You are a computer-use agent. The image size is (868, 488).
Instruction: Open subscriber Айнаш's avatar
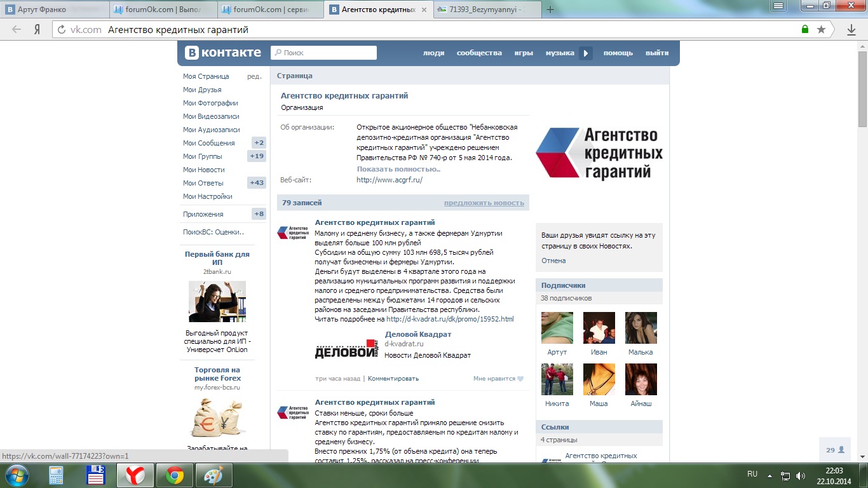click(641, 379)
